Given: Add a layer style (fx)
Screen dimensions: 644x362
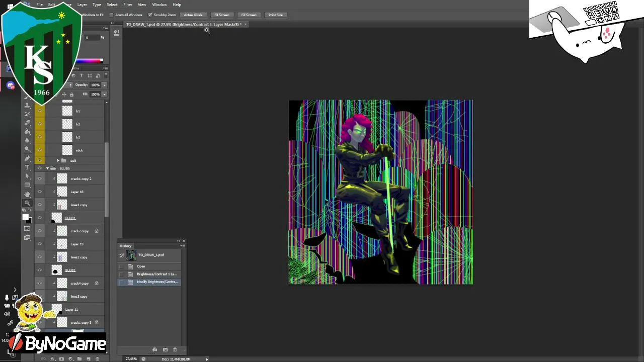Looking at the screenshot, I should (x=52, y=359).
